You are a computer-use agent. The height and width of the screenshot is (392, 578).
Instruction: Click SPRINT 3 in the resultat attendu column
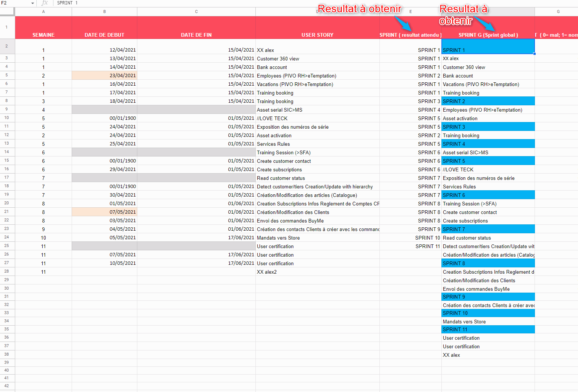[411, 101]
